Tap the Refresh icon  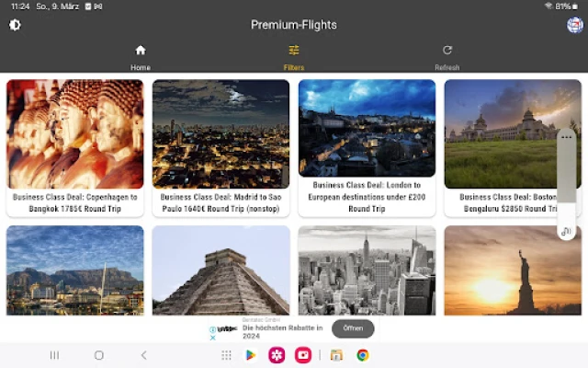point(447,56)
